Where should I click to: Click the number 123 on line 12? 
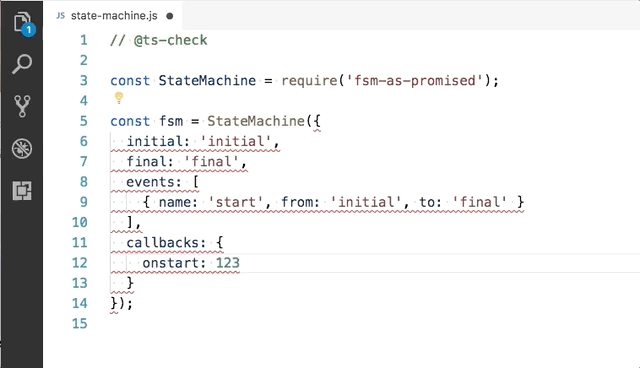[228, 263]
